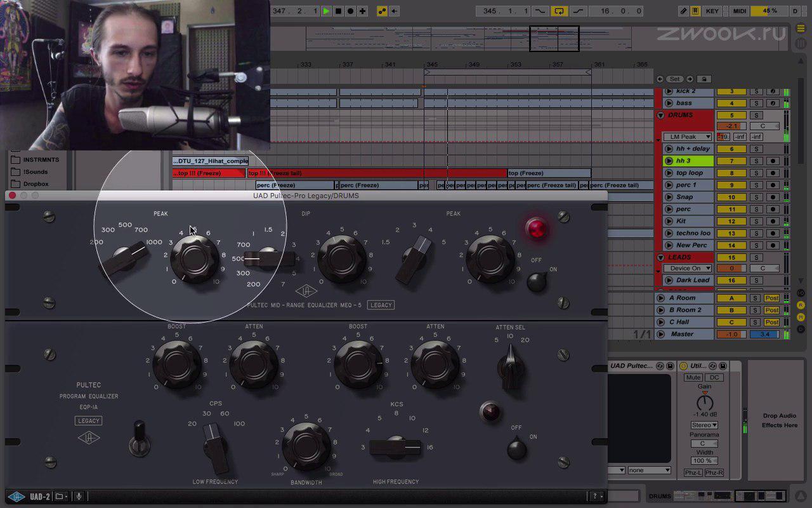
Task: Show or hide the Returns section
Action: coord(801,304)
